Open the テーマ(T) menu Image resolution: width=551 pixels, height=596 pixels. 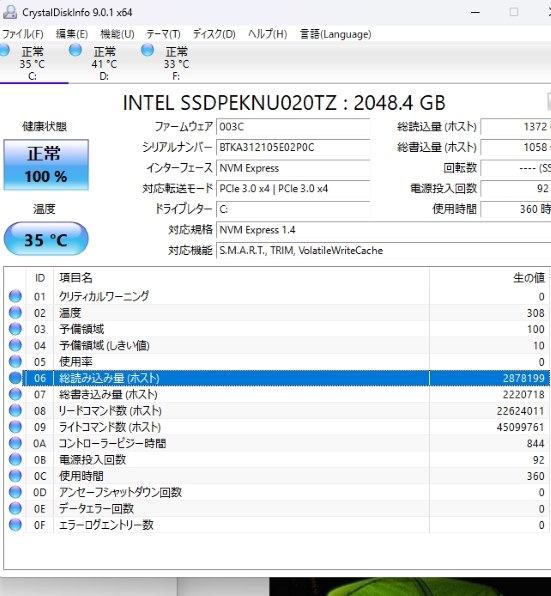click(x=163, y=34)
